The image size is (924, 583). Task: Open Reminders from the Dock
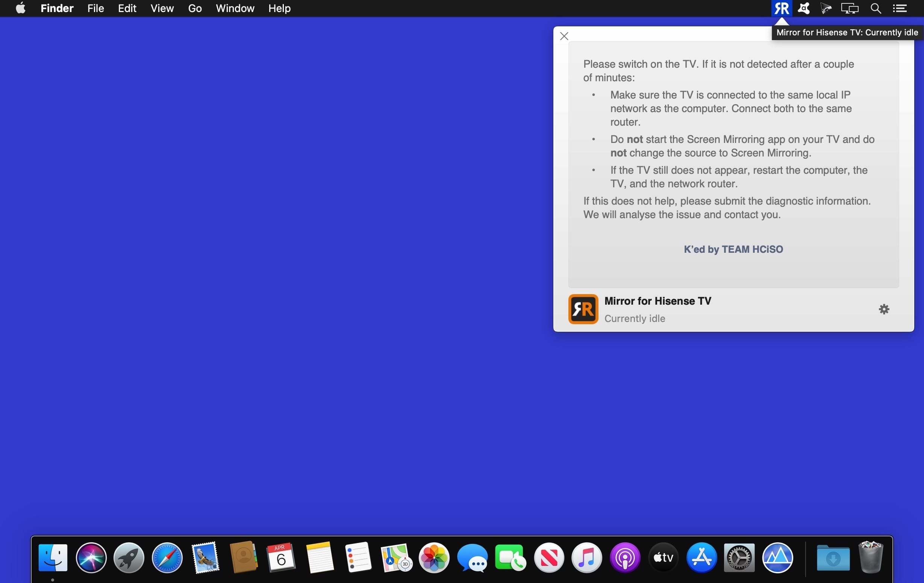click(x=357, y=558)
